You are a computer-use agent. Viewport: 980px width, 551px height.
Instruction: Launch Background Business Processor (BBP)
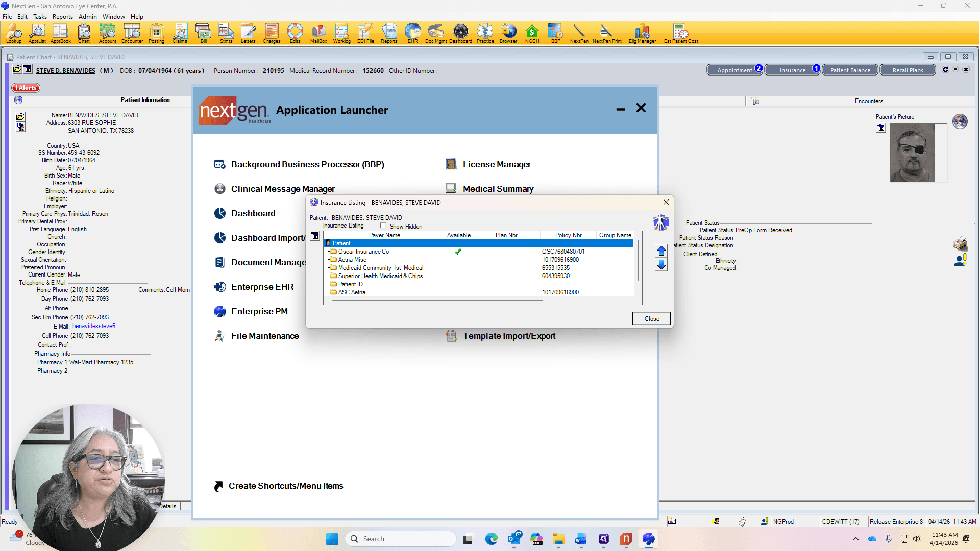tap(307, 164)
